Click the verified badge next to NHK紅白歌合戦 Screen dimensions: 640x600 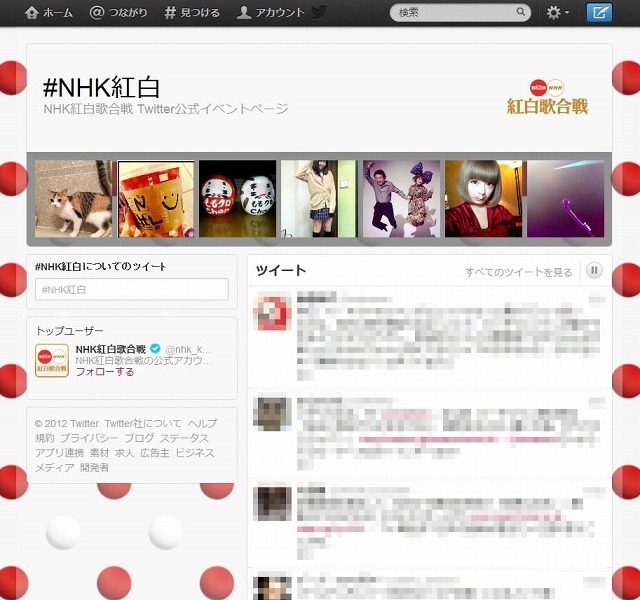[155, 349]
